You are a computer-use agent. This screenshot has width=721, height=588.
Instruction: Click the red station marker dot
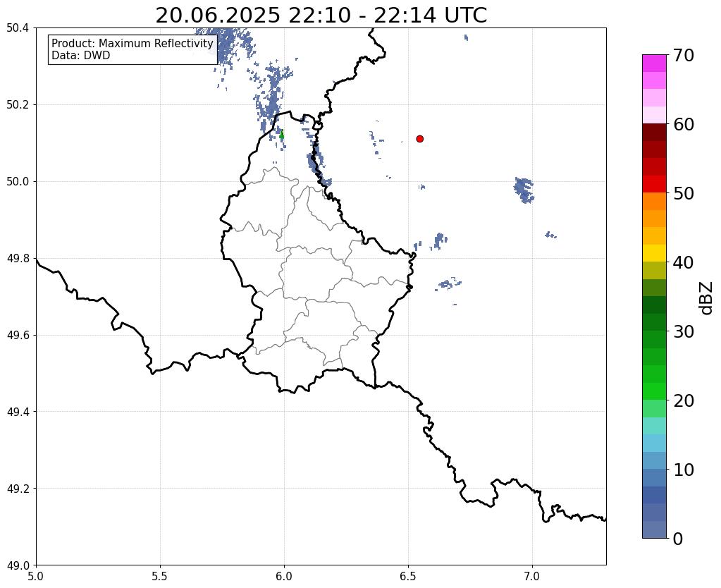coord(420,139)
